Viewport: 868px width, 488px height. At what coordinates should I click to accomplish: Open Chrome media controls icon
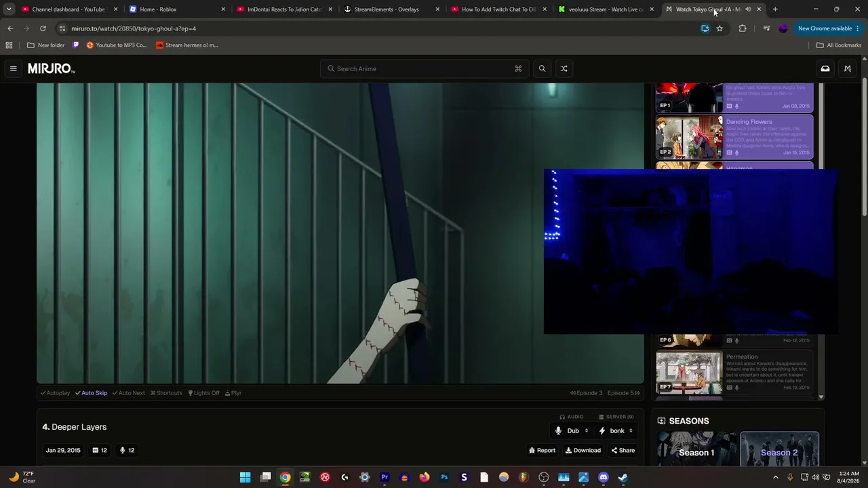(766, 28)
